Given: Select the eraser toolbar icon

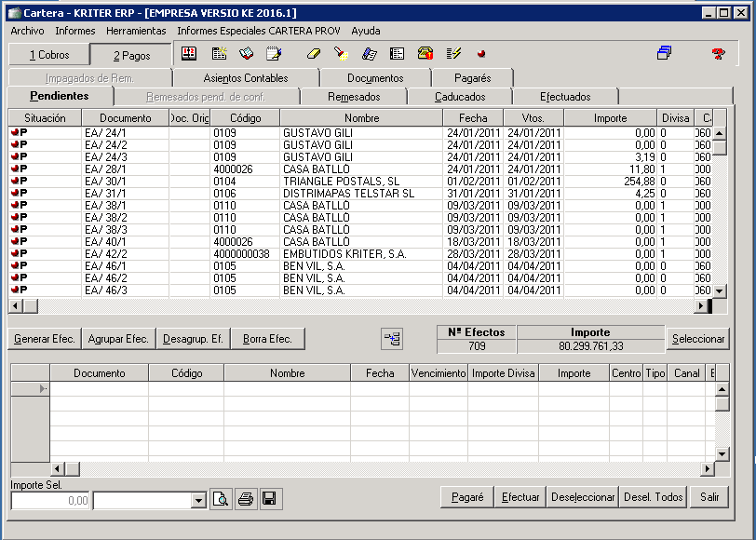Looking at the screenshot, I should (x=314, y=53).
